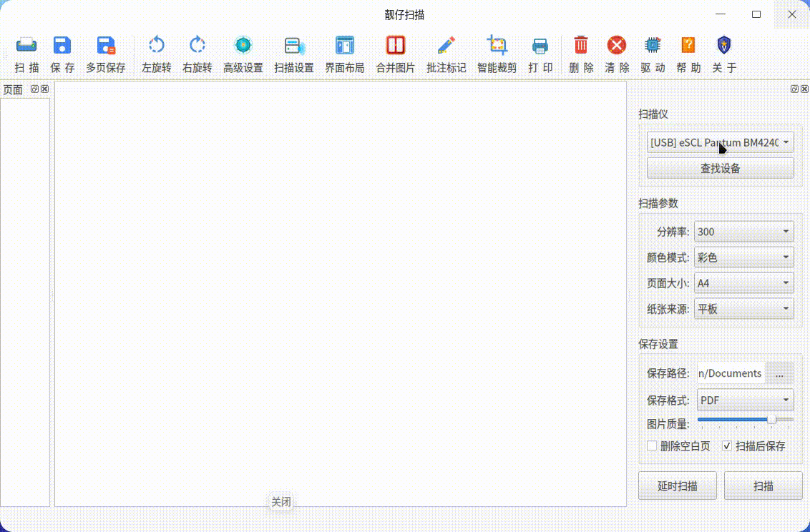Image resolution: width=810 pixels, height=532 pixels.
Task: Click the 关闭 tooltip label
Action: coord(281,501)
